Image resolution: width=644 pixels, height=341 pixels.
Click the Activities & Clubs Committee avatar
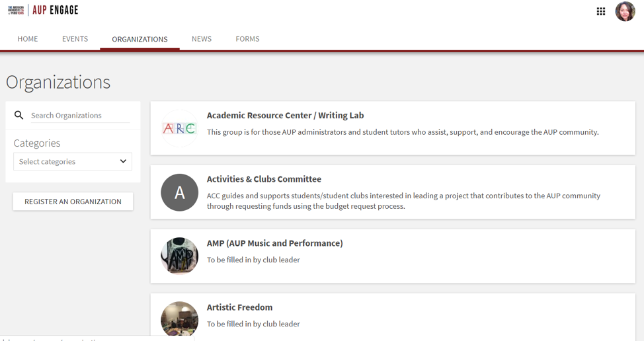179,192
